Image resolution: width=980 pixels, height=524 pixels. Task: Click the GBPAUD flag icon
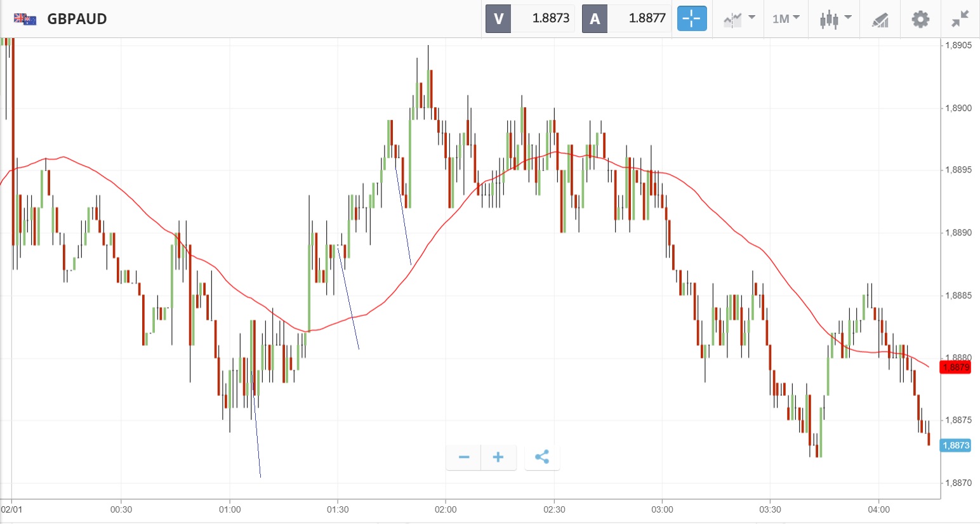25,19
